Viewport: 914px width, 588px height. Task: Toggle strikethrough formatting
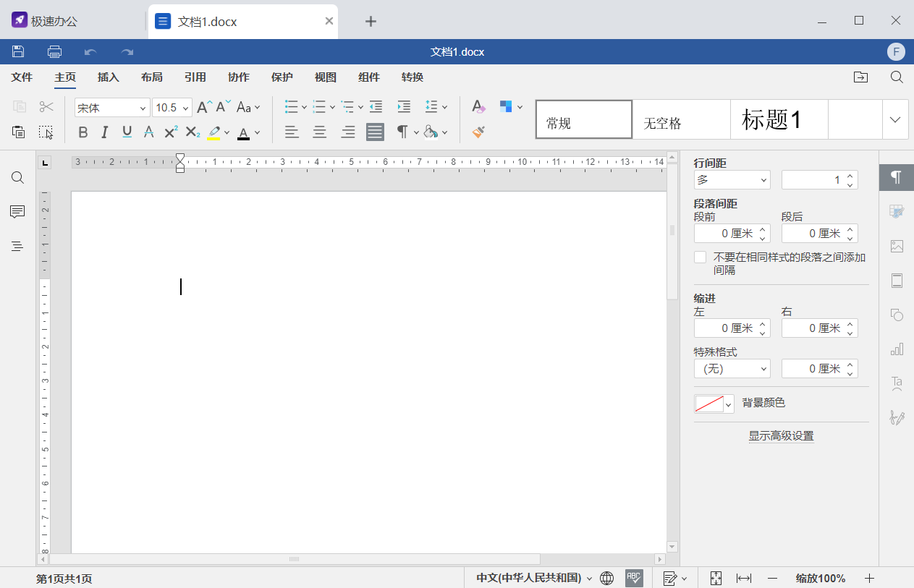tap(148, 132)
